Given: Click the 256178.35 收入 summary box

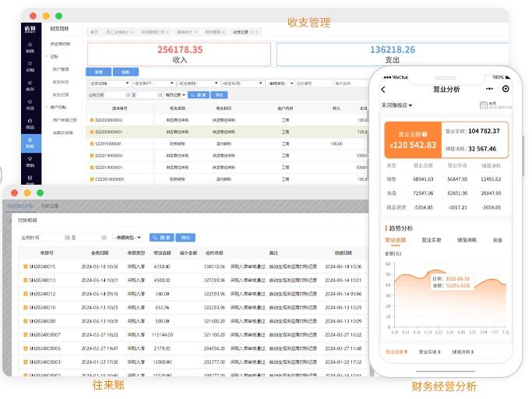Looking at the screenshot, I should click(179, 55).
